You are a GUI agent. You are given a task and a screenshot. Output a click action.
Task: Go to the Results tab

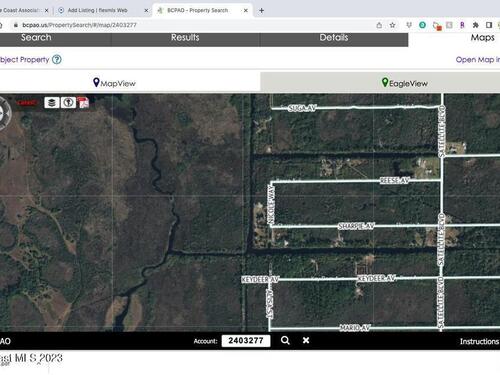pos(185,38)
